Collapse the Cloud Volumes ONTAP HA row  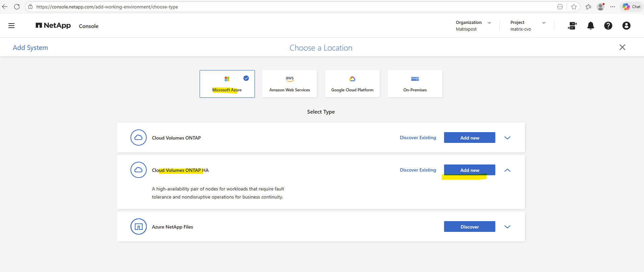[x=507, y=170]
